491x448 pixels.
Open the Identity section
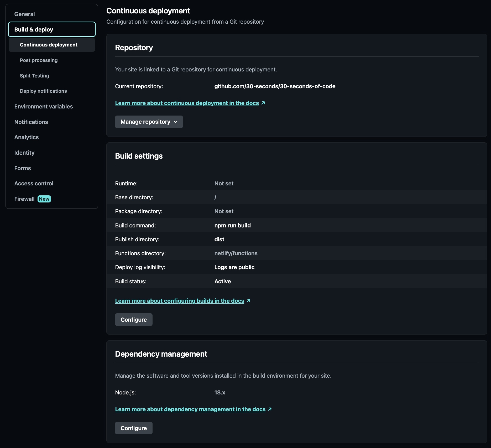tap(24, 153)
